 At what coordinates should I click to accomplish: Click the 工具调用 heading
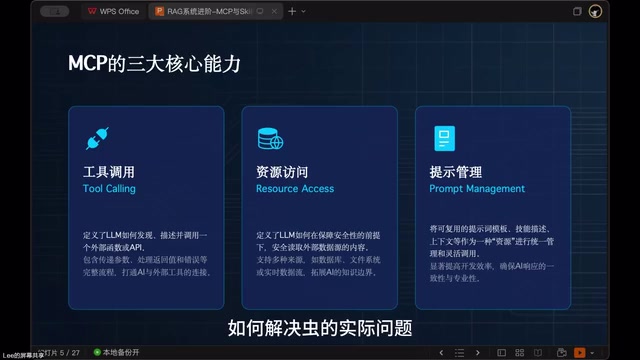(109, 172)
